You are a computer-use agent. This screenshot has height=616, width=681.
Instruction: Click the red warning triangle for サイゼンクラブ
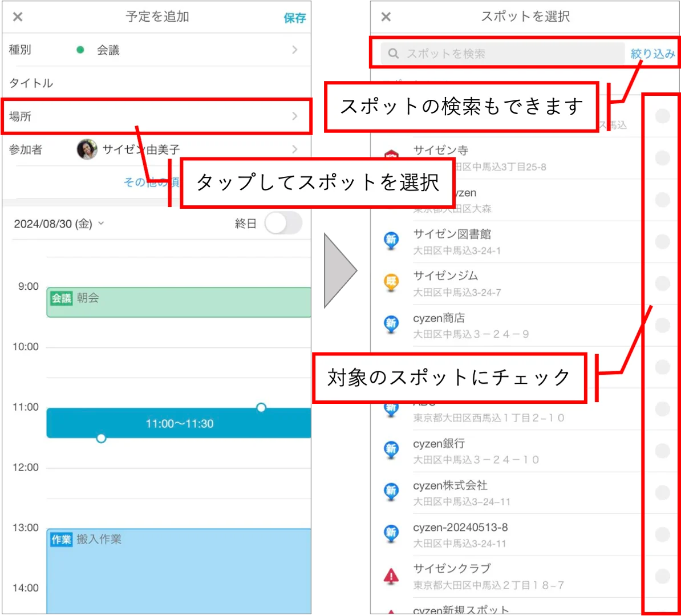pyautogui.click(x=391, y=576)
